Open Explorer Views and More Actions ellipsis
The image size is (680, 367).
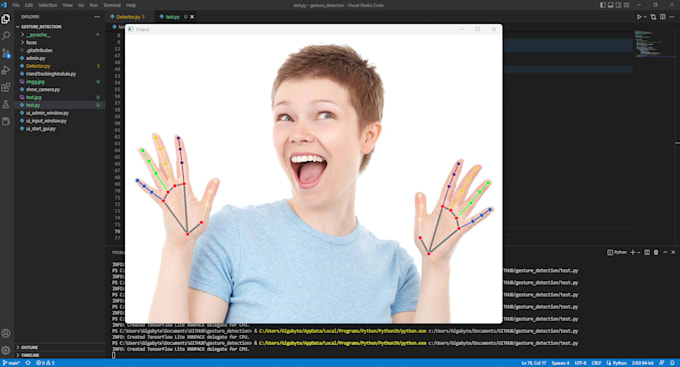(97, 17)
